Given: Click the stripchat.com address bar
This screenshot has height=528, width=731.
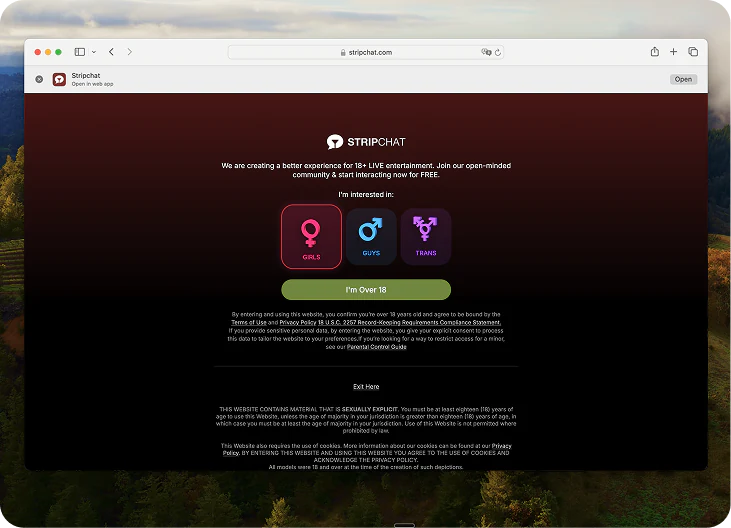Looking at the screenshot, I should (366, 52).
